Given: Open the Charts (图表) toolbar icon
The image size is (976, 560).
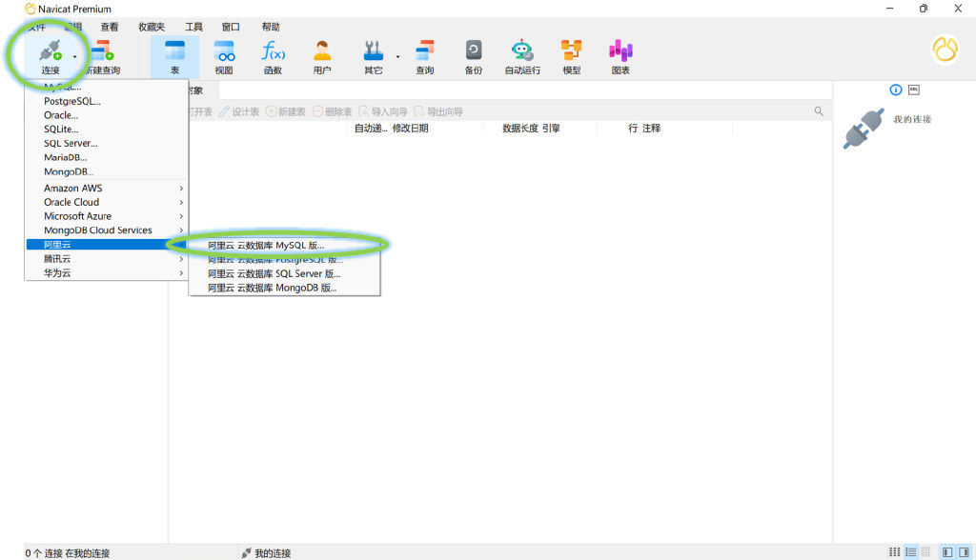Looking at the screenshot, I should [x=620, y=51].
